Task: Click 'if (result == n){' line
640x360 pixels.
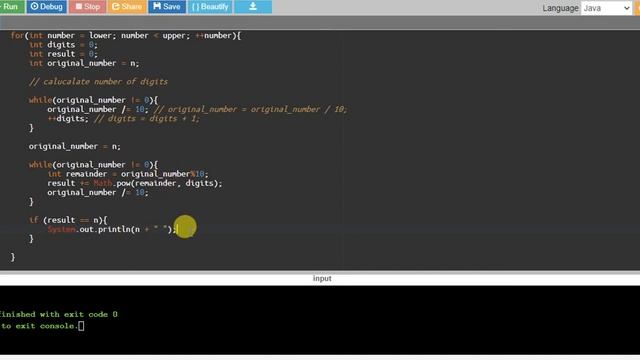Action: 68,220
